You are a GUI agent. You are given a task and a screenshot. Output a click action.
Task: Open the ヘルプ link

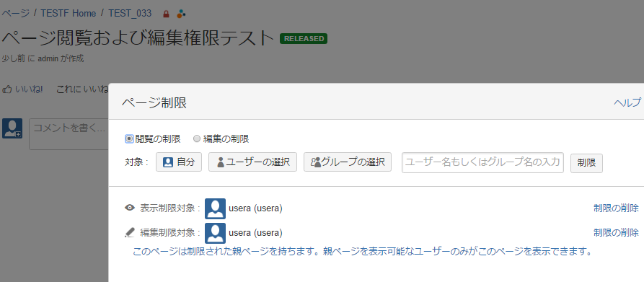[627, 102]
